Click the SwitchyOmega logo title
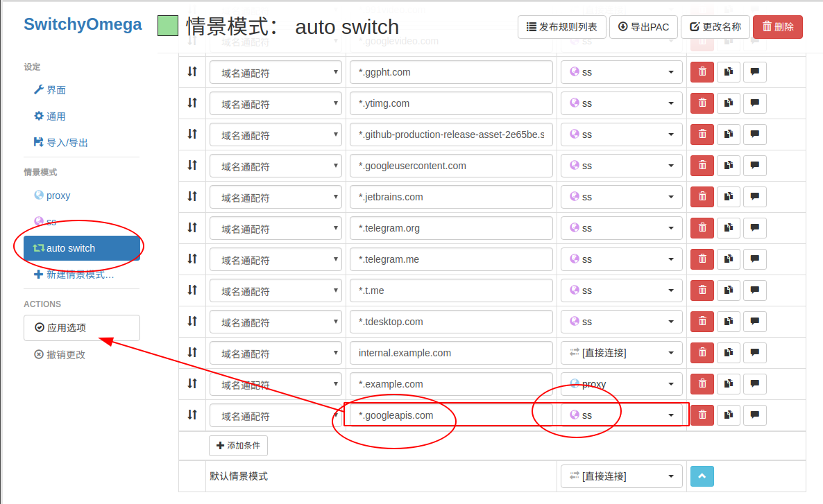This screenshot has height=504, width=823. [83, 24]
